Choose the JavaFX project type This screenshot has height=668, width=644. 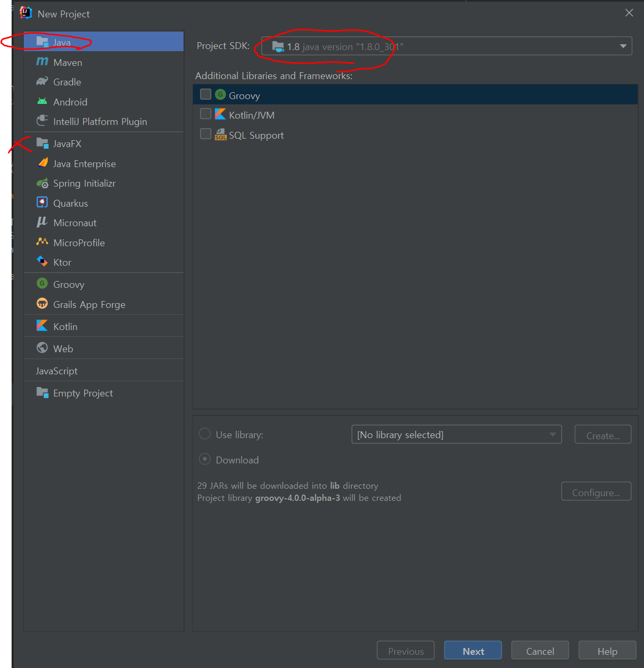pos(103,143)
